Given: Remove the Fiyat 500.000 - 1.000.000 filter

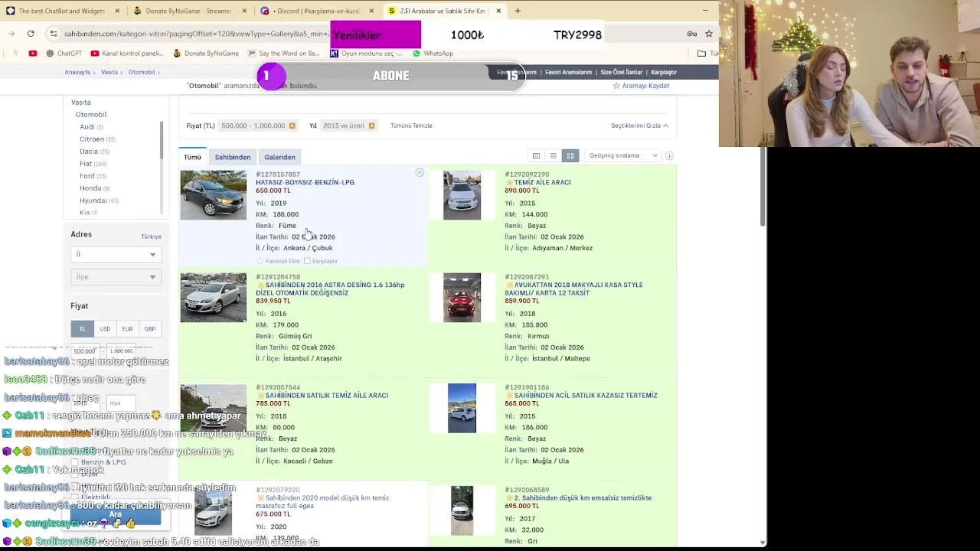Looking at the screenshot, I should (x=292, y=126).
